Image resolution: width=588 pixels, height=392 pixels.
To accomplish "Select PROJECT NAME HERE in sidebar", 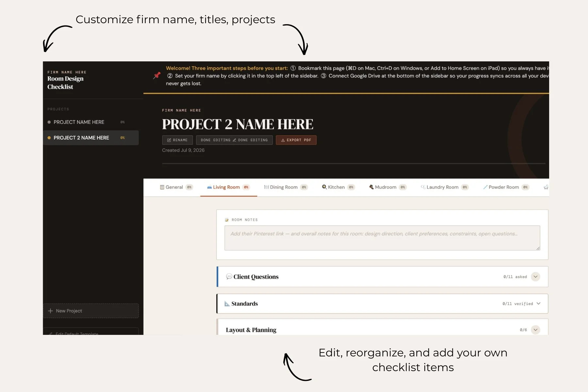I will 91,122.
